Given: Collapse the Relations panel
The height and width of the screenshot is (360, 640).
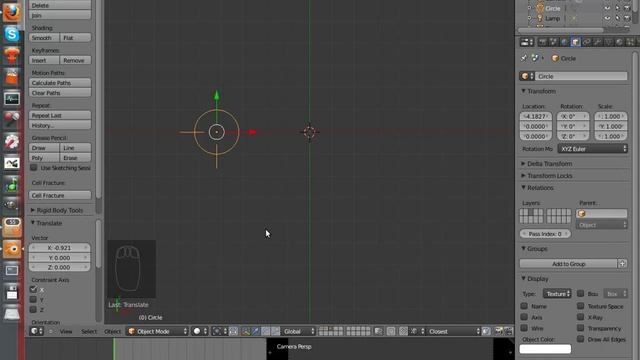Looking at the screenshot, I should (x=538, y=188).
